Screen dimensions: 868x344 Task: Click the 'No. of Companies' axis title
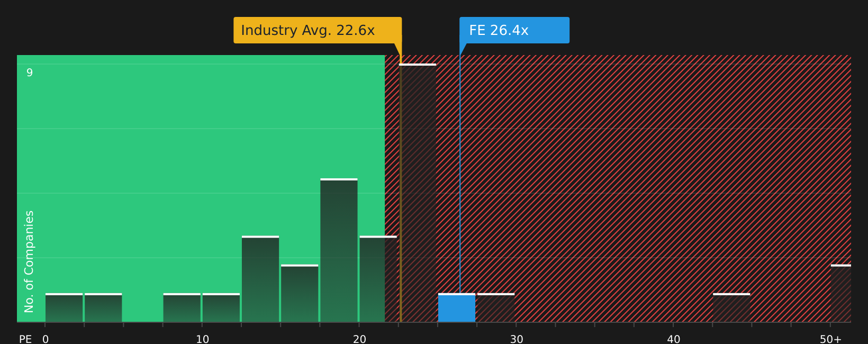coord(29,261)
